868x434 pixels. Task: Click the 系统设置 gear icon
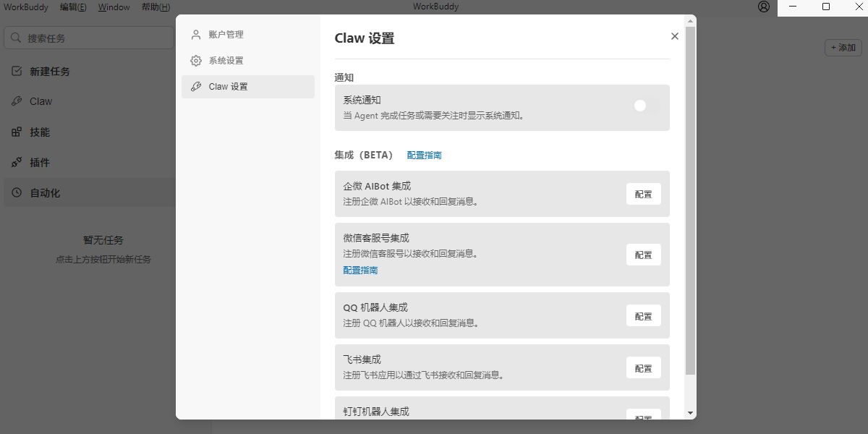click(x=195, y=61)
